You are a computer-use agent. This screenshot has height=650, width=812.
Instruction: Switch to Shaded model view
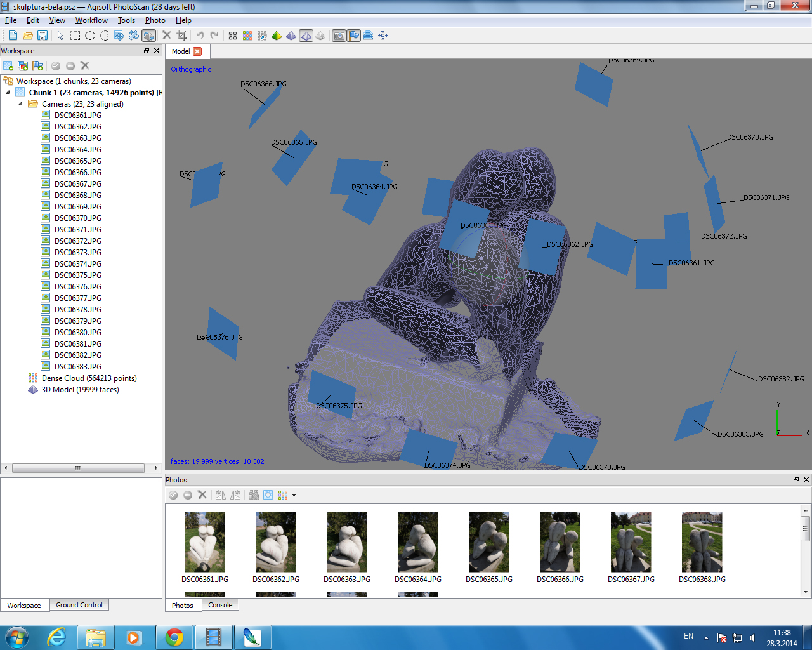point(277,36)
